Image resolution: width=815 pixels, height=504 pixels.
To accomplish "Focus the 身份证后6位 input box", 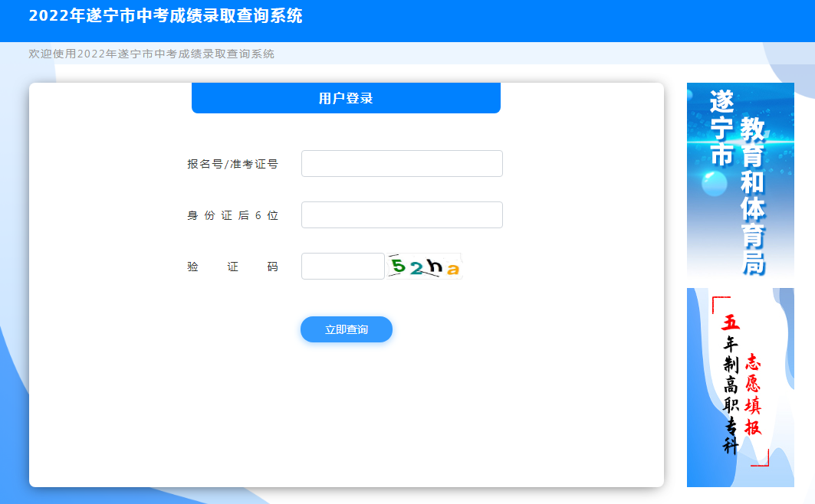I will (402, 214).
